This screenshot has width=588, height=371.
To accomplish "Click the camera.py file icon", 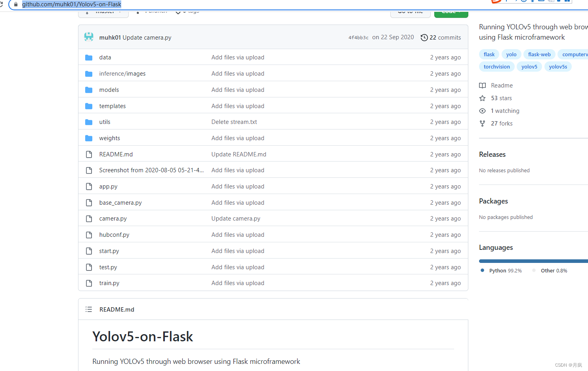I will coord(89,219).
